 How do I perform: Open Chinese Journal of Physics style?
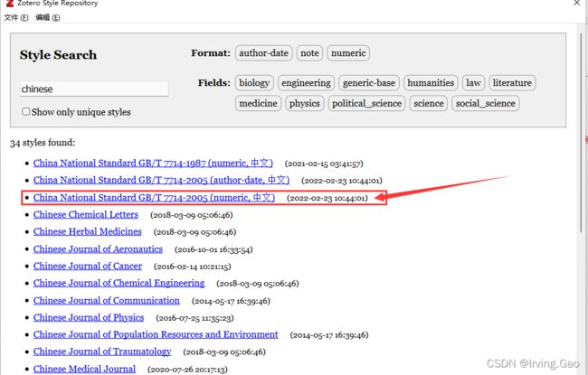(x=89, y=318)
